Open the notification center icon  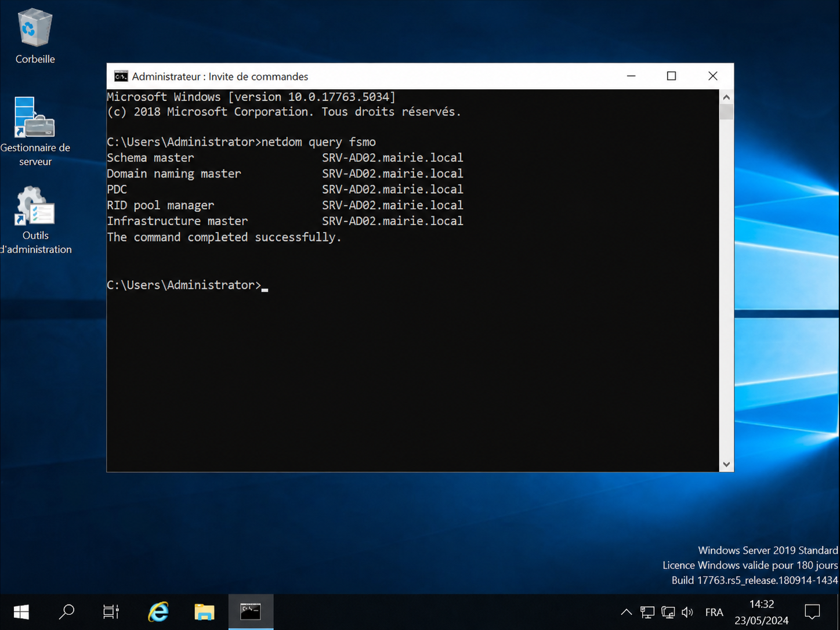tap(812, 612)
